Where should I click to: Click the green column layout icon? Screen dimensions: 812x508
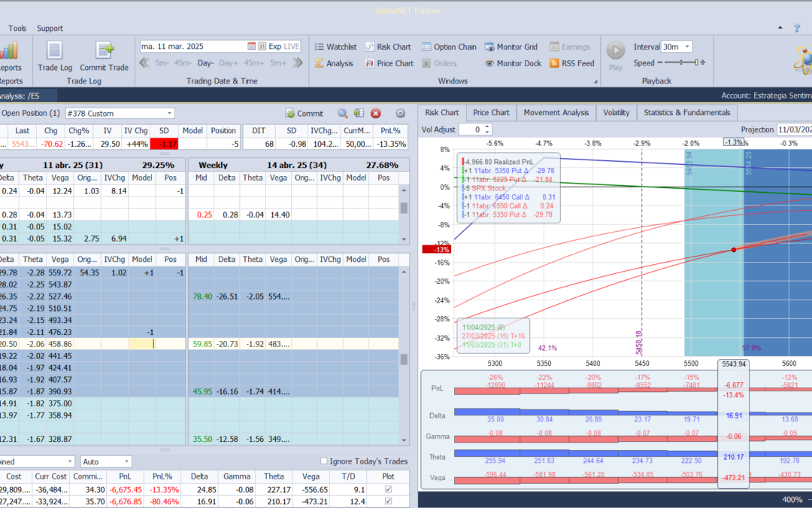(x=359, y=113)
